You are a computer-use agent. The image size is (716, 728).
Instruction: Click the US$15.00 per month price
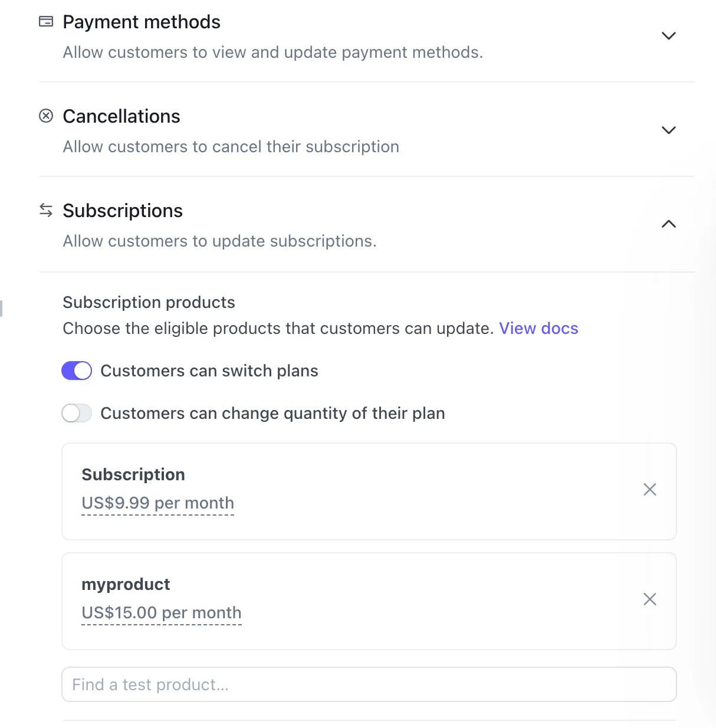pyautogui.click(x=162, y=613)
